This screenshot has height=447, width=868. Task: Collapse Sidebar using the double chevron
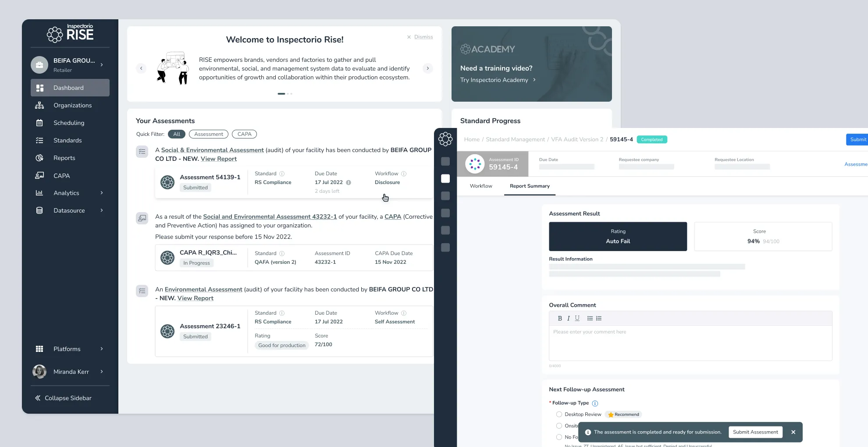tap(38, 398)
